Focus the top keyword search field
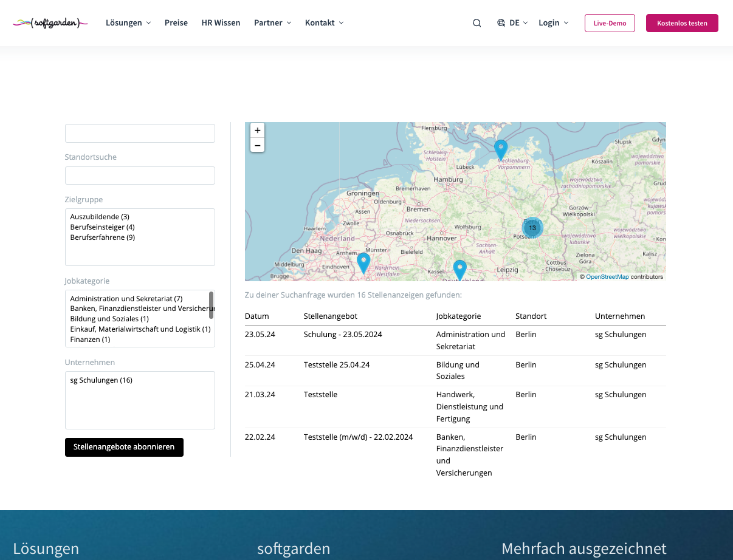The width and height of the screenshot is (733, 560). pos(140,133)
